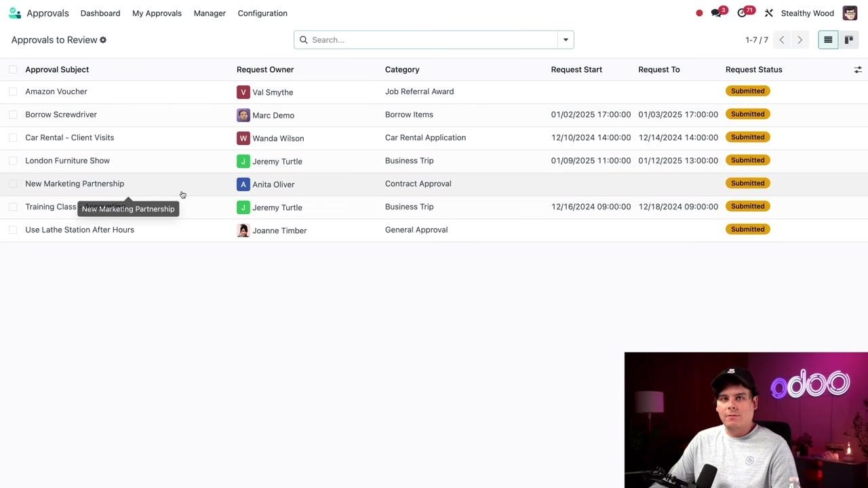Select the London Furniture Show checkbox
This screenshot has width=868, height=488.
[x=13, y=161]
